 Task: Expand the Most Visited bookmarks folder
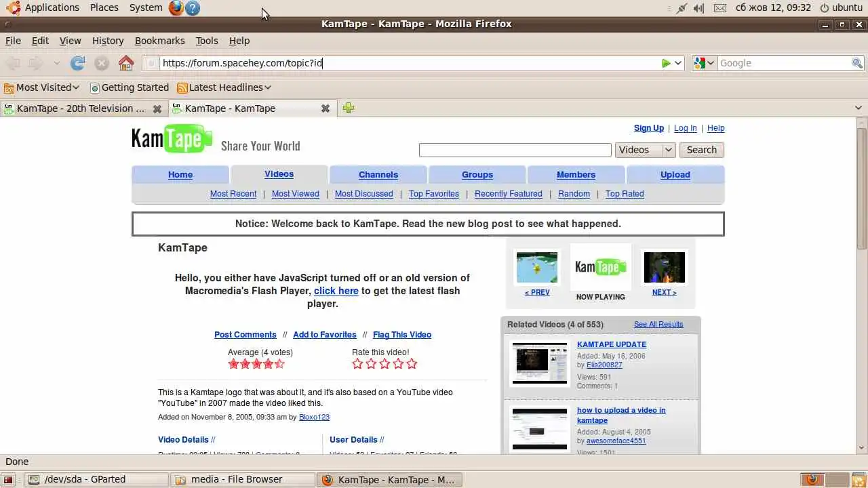point(42,87)
